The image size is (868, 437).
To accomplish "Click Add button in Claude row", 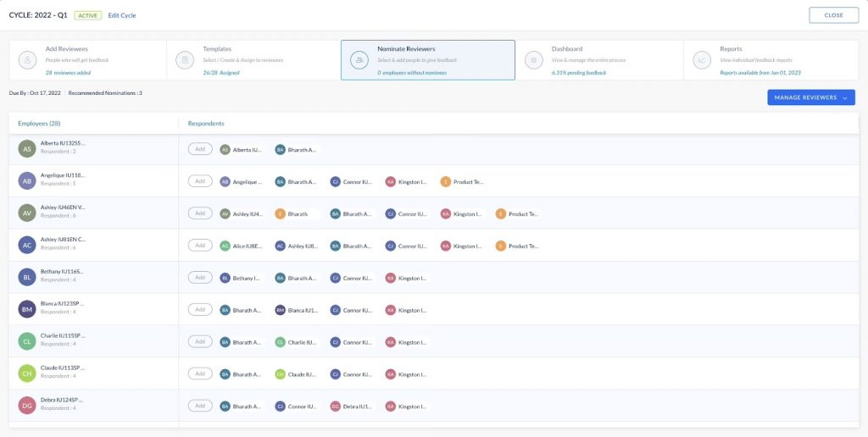I will click(200, 373).
